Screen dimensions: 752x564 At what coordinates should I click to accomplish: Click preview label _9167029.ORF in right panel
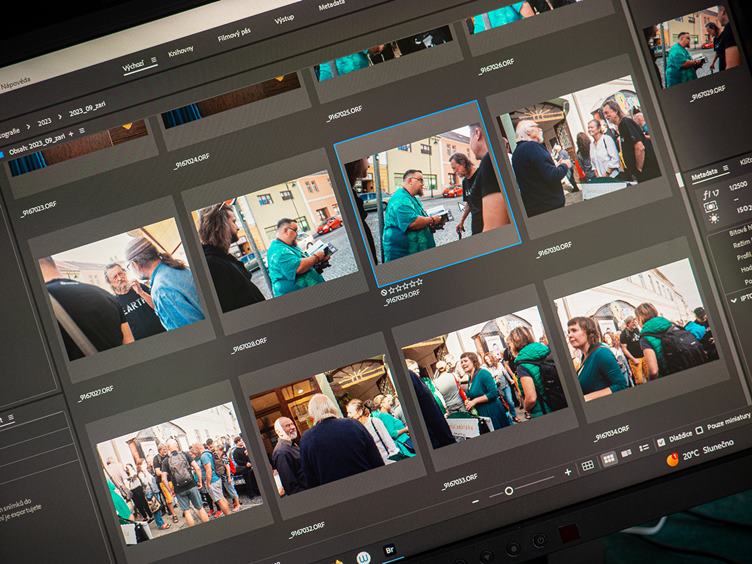point(707,94)
